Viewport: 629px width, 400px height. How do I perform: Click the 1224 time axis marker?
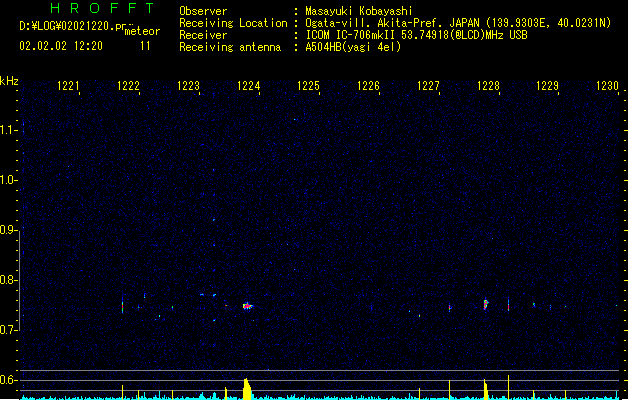point(248,86)
